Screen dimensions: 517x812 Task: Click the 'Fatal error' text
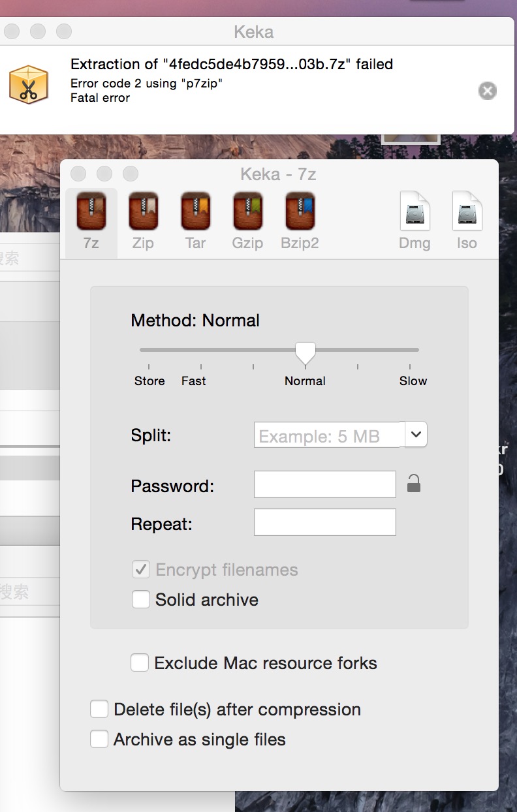tap(100, 98)
